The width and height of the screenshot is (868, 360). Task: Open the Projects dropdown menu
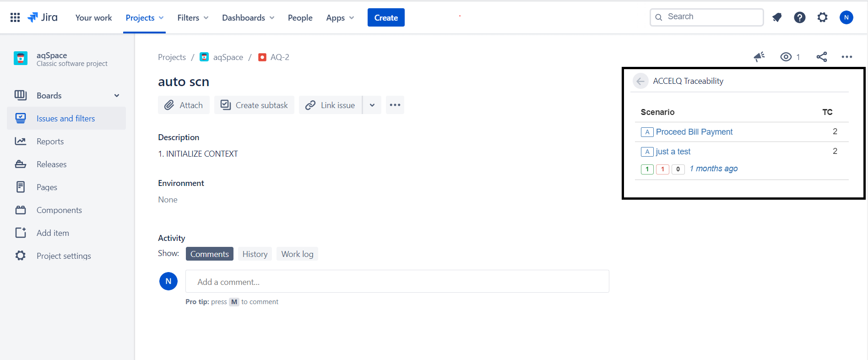point(145,17)
